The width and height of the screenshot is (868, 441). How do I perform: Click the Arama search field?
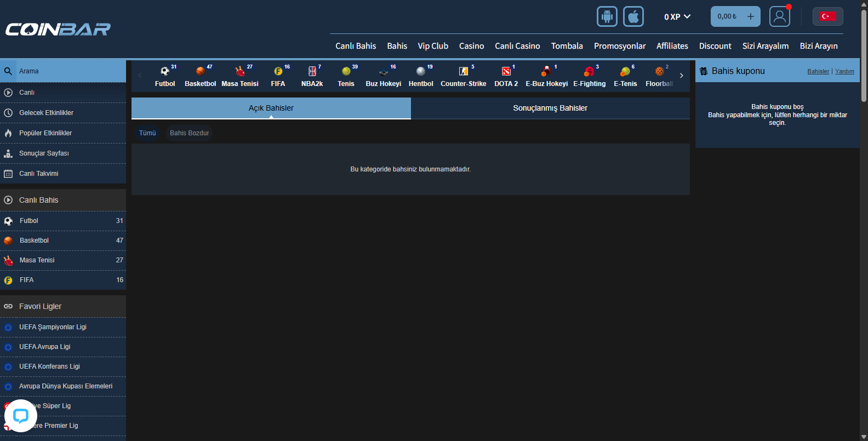coord(63,71)
